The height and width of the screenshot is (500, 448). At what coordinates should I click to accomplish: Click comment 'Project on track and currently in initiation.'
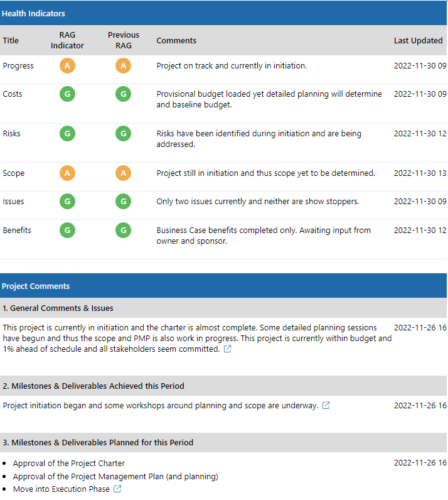(232, 66)
